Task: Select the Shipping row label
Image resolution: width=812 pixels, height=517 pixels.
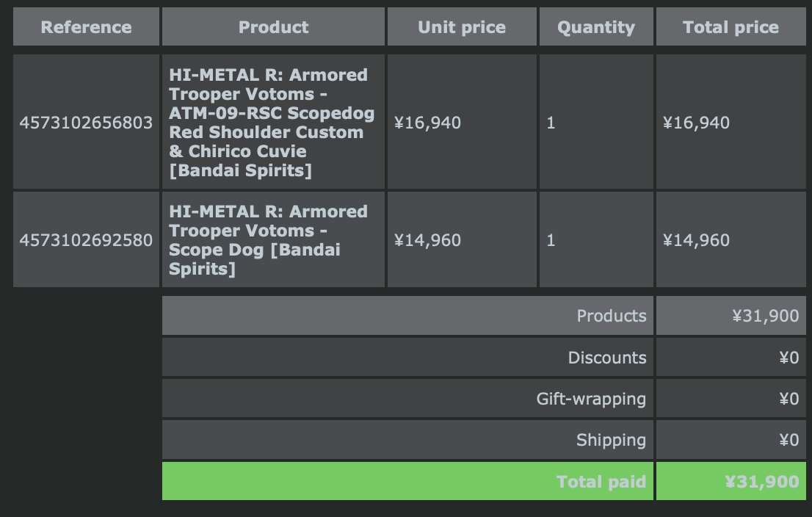Action: (x=611, y=441)
